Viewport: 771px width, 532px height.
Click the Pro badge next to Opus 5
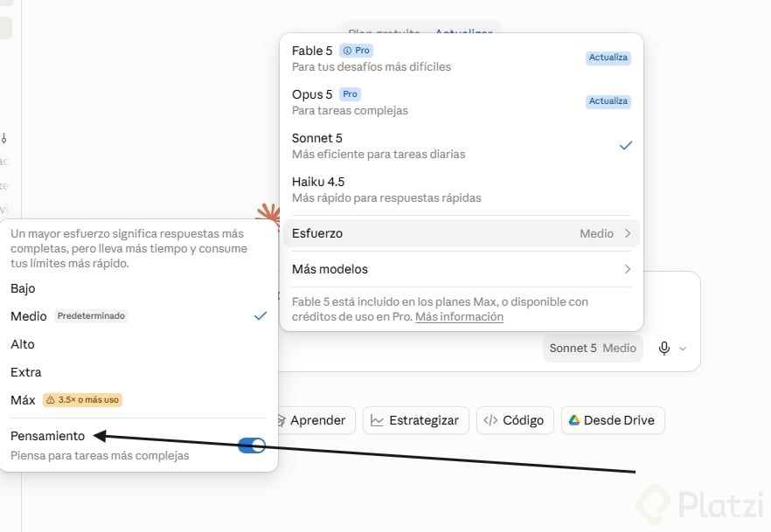[350, 93]
